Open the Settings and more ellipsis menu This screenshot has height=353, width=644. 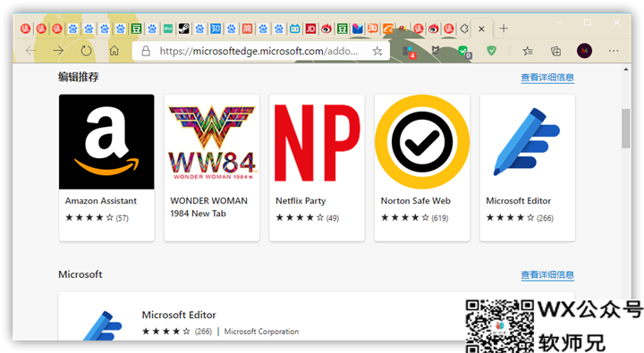pyautogui.click(x=614, y=51)
